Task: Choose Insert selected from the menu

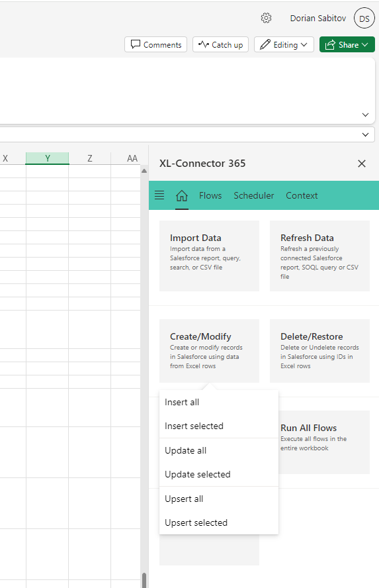Action: 219,426
